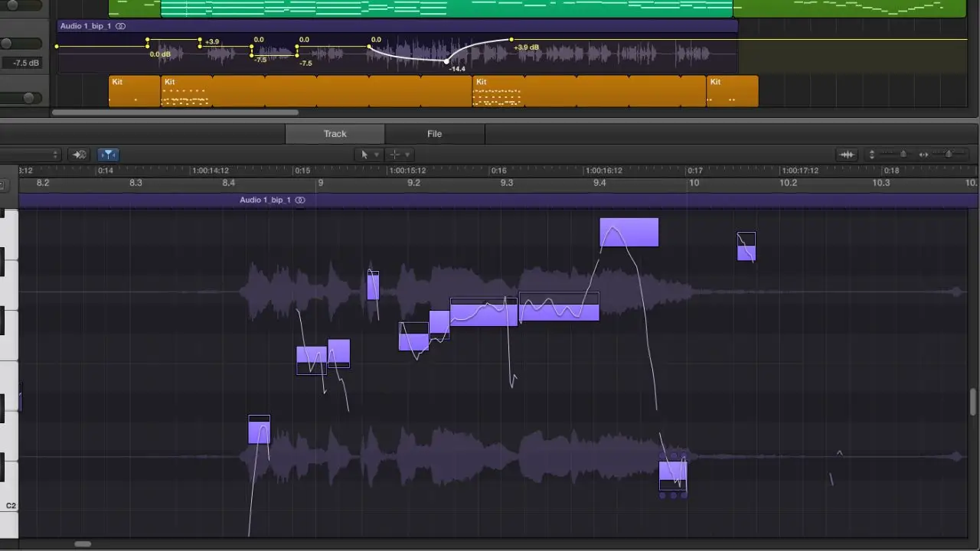Click the loop icon on Audio 1_bip_1 region
Screen dimensions: 980x551
[120, 26]
